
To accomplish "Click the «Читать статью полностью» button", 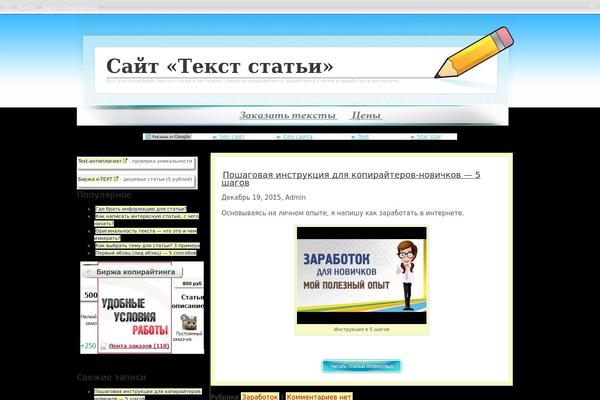I will (x=362, y=366).
